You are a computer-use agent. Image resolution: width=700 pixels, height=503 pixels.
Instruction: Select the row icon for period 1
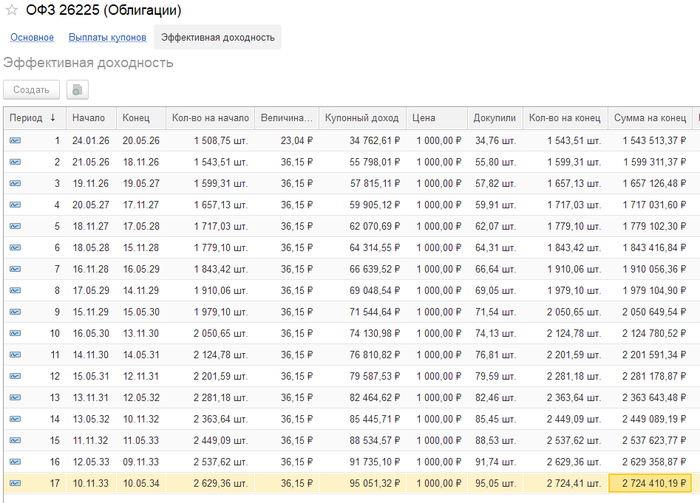(16, 141)
